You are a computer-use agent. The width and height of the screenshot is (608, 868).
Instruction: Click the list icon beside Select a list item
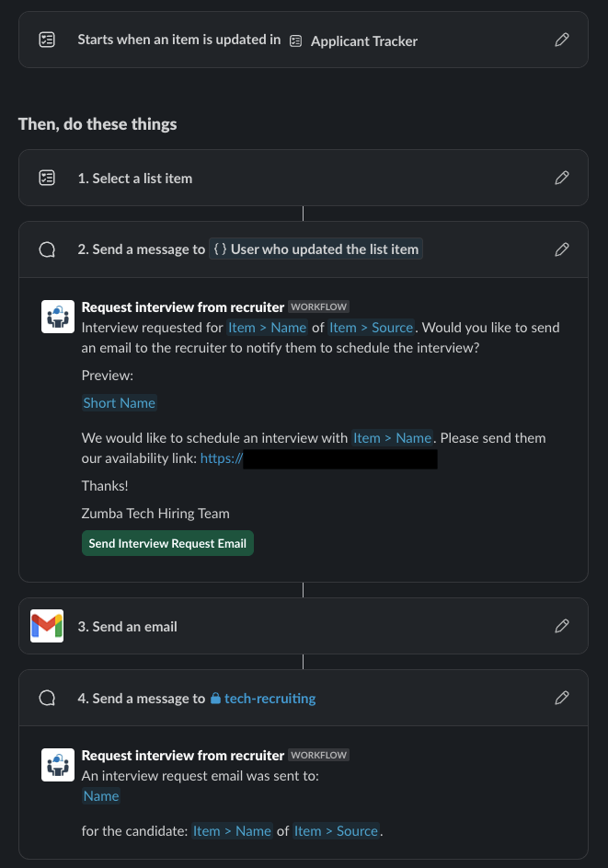47,178
